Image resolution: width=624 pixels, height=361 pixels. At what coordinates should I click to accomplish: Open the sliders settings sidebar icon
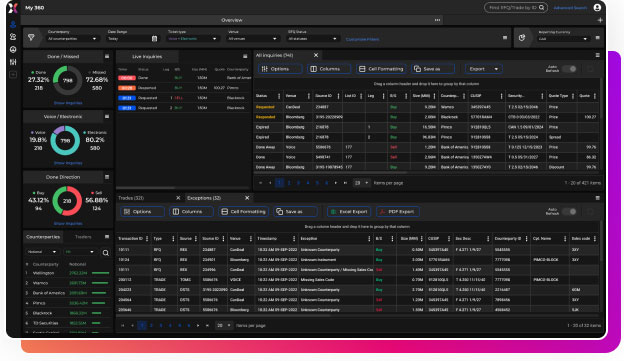[13, 62]
